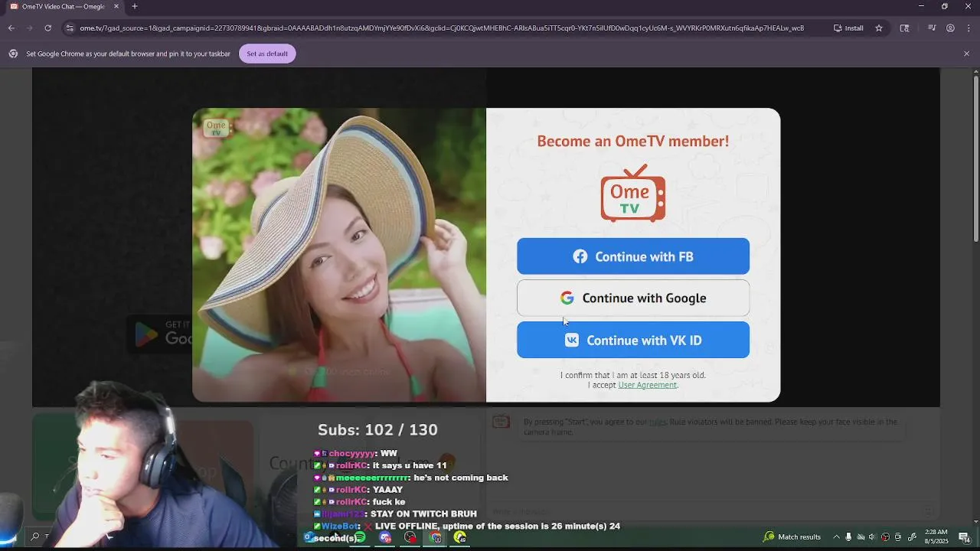Screen dimensions: 980x551
Task: Reload the OmeTV page
Action: (47, 28)
